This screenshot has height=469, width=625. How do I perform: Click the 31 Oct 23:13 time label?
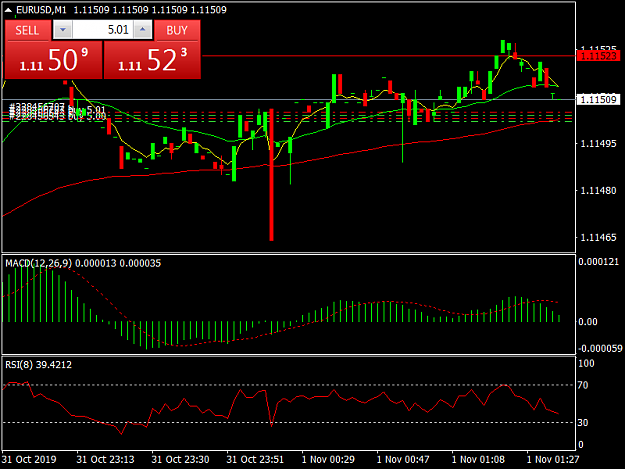point(105,459)
